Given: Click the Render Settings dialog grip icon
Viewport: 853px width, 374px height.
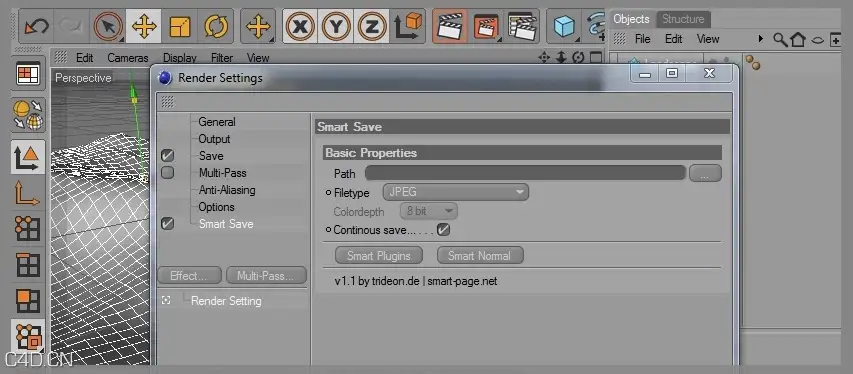Looking at the screenshot, I should tap(168, 101).
